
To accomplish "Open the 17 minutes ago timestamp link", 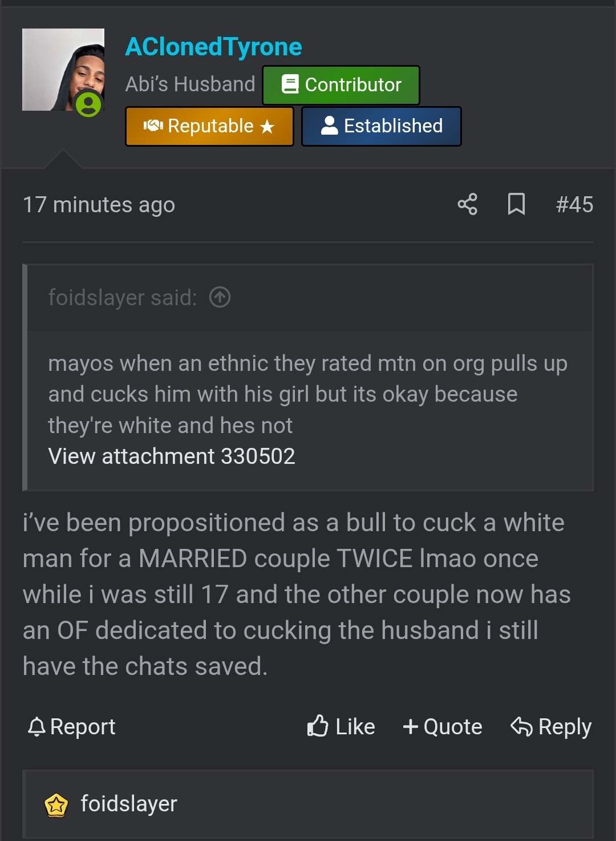I will point(99,205).
